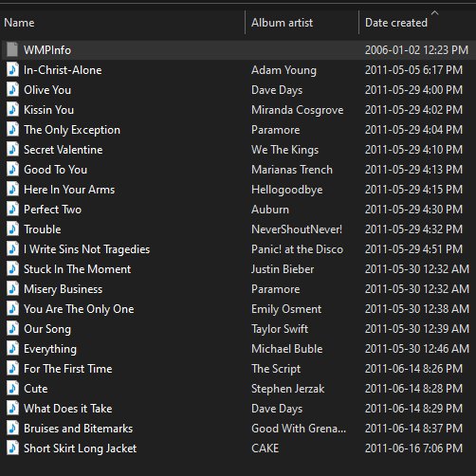Viewport: 476px width, 476px height.
Task: Click the music icon beside Olive You
Action: tap(12, 89)
